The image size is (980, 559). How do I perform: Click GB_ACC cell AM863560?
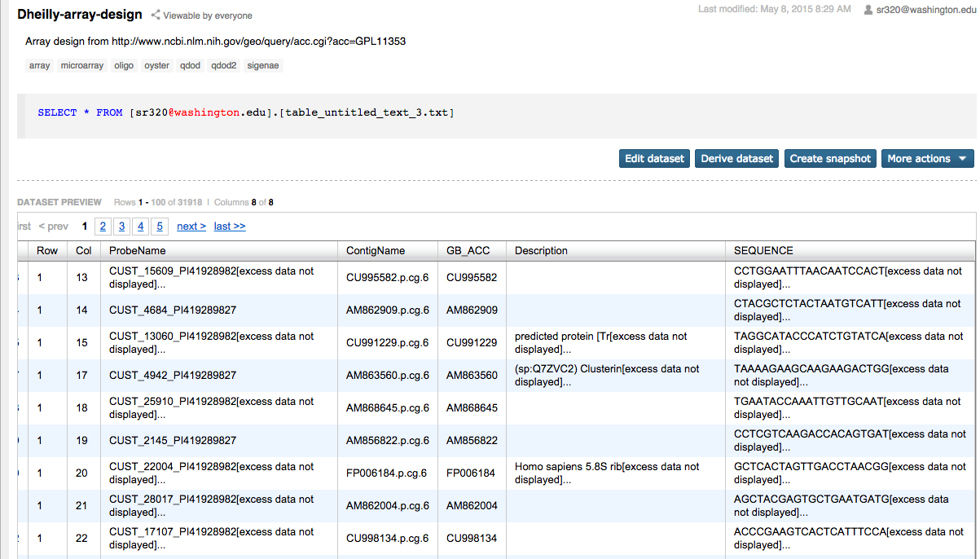472,376
